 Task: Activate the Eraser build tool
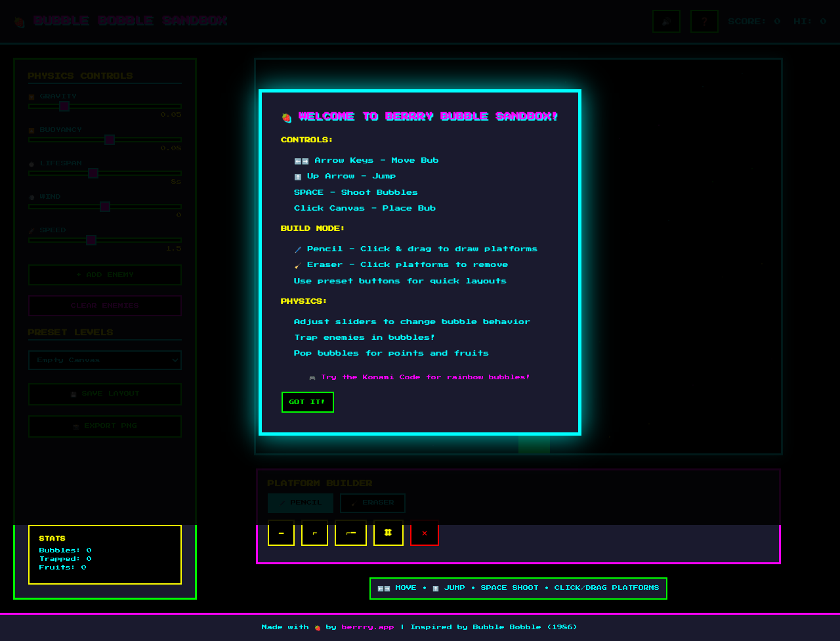tap(373, 503)
